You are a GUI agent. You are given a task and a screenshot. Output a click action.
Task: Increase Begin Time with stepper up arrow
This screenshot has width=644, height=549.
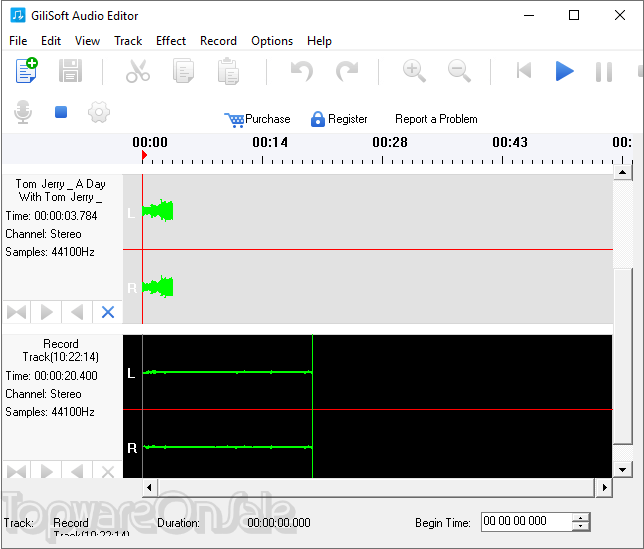tap(581, 517)
